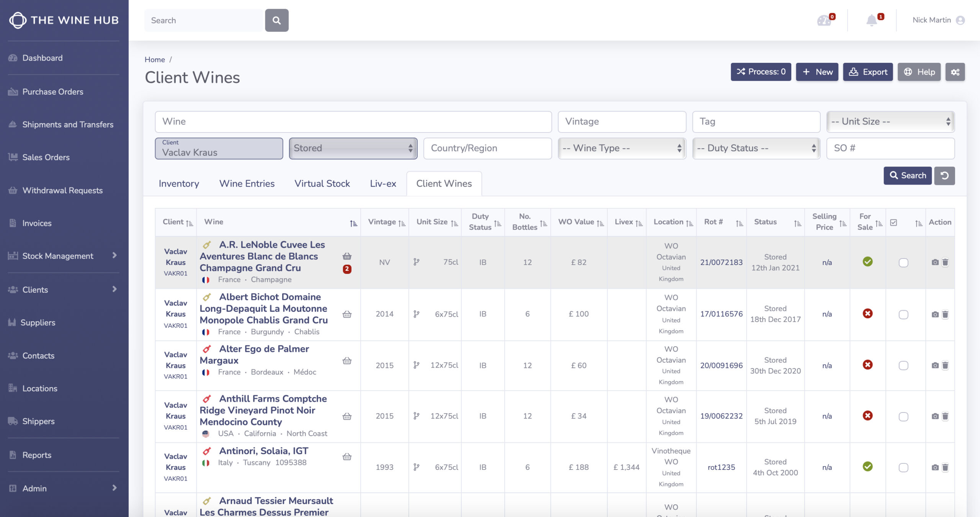Click camera icon in A.R. LeNoble row
Screen dimensions: 980x517
[935, 262]
